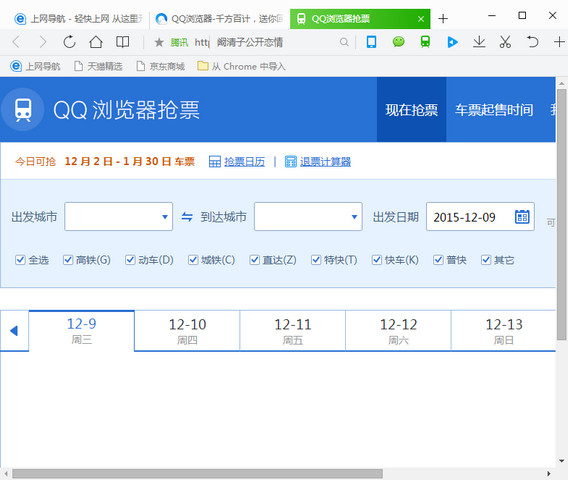Open 京东商城 bookmark
Viewport: 568px width, 480px height.
coord(160,66)
